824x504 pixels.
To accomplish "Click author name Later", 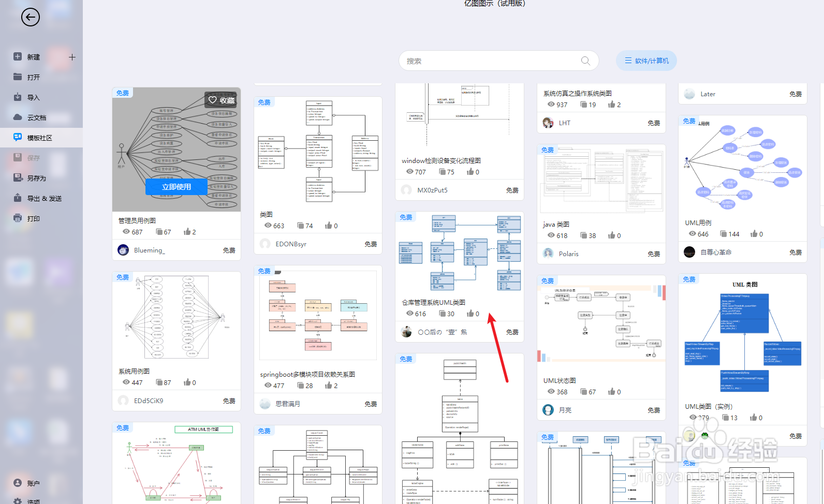I will tap(708, 94).
